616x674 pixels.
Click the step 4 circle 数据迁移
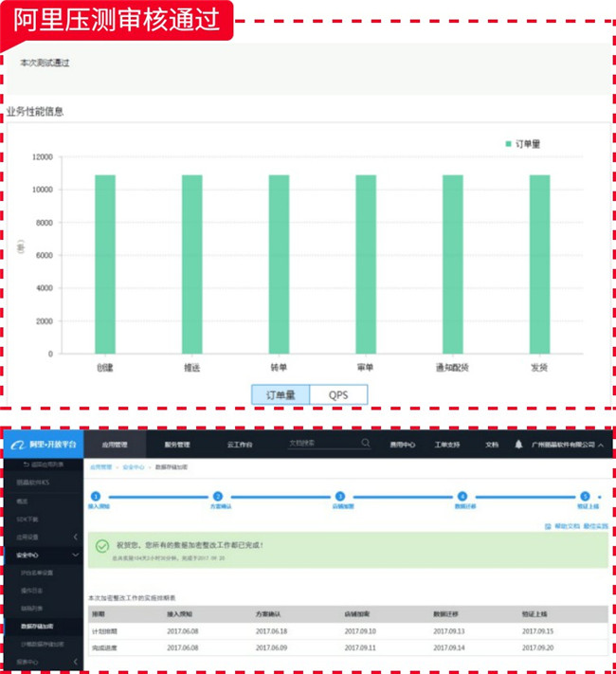[462, 496]
